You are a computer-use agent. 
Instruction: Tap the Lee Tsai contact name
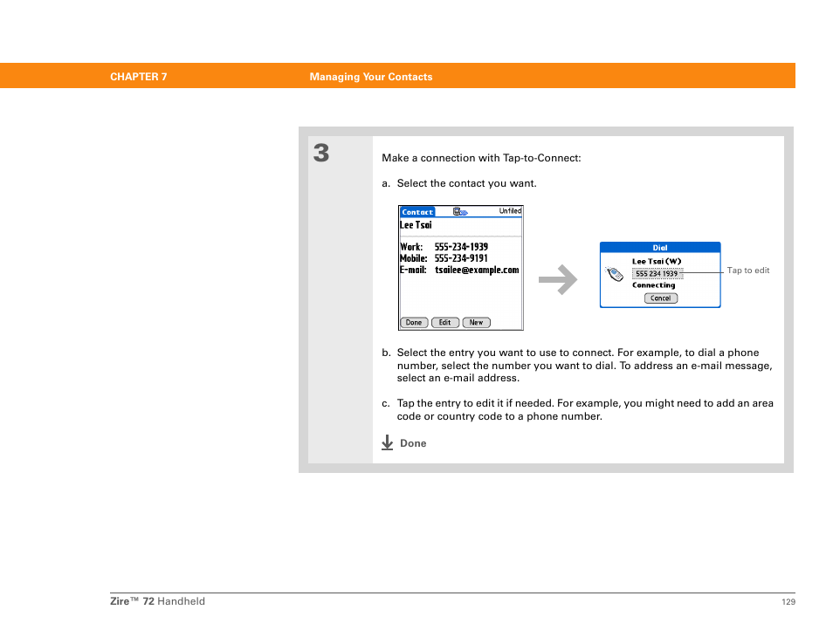click(416, 225)
